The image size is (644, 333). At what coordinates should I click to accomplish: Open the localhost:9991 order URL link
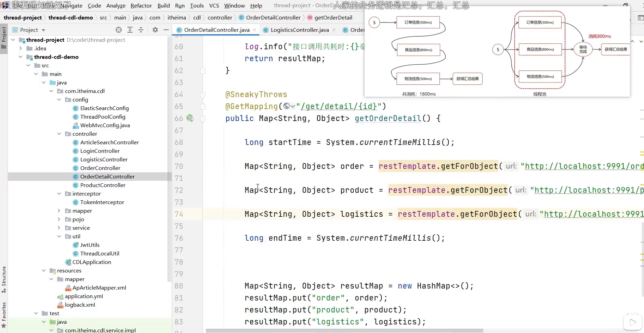click(x=584, y=166)
